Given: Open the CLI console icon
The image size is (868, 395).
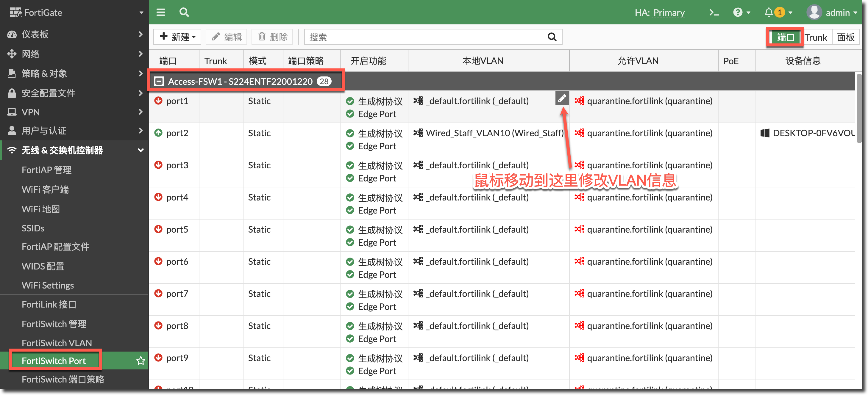Looking at the screenshot, I should [x=714, y=13].
